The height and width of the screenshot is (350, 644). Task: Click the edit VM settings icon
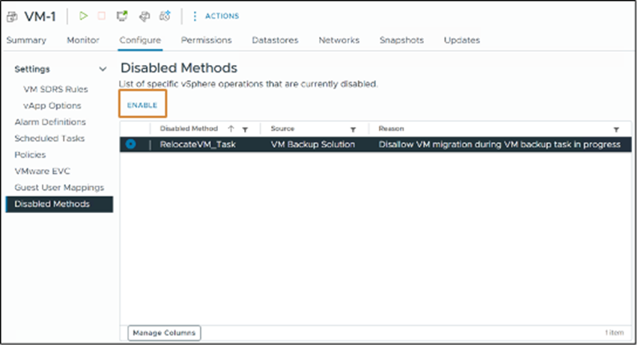[x=145, y=16]
